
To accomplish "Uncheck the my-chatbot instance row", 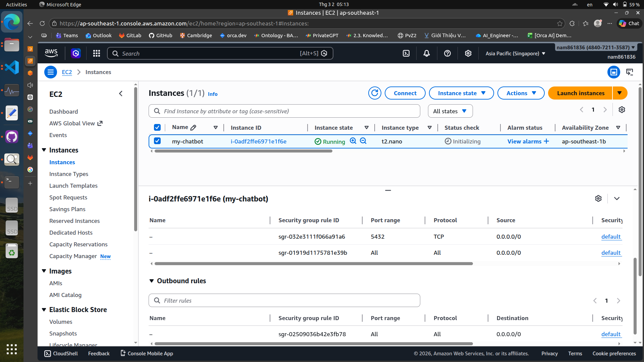I will point(157,141).
